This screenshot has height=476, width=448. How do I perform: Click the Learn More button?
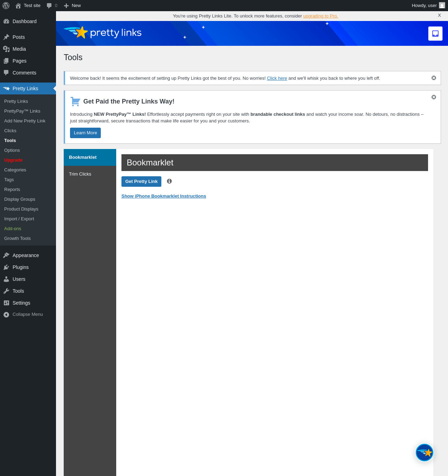(85, 133)
